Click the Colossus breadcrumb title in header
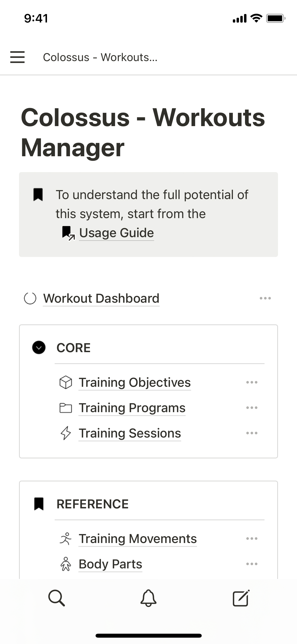 pyautogui.click(x=100, y=57)
